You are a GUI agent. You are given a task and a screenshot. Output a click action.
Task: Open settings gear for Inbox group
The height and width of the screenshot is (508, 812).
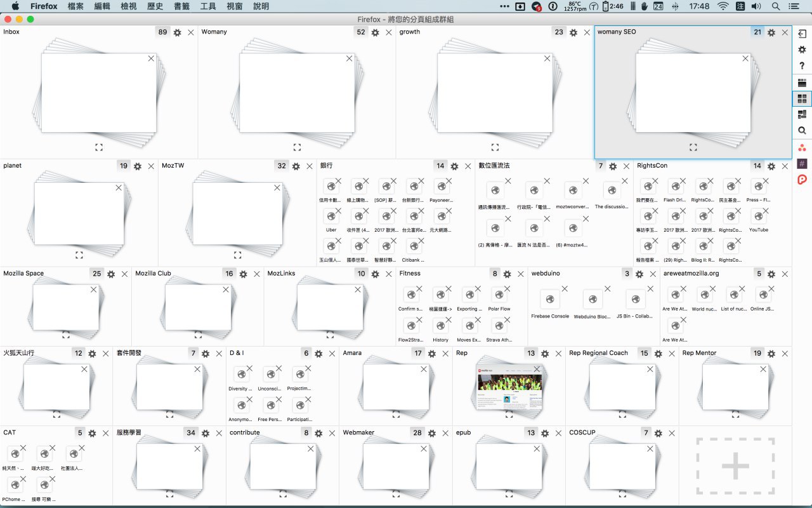click(x=178, y=32)
